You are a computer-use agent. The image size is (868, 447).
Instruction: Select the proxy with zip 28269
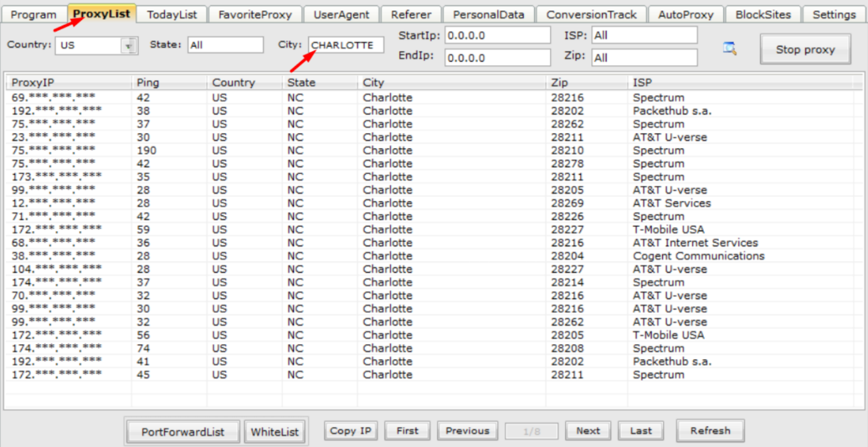click(x=434, y=203)
